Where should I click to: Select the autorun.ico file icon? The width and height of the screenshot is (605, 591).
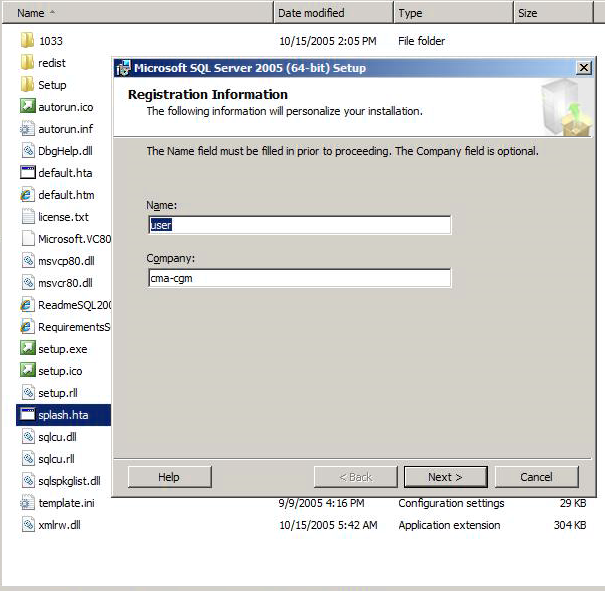click(28, 107)
